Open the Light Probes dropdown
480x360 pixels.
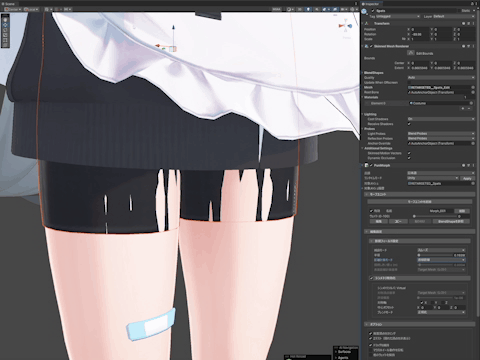pos(441,134)
